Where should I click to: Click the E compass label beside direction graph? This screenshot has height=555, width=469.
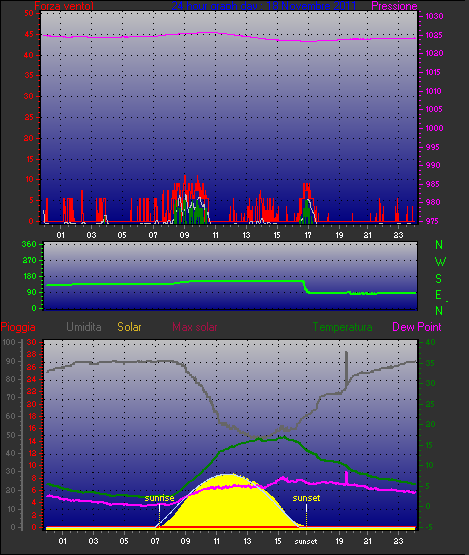click(x=438, y=294)
